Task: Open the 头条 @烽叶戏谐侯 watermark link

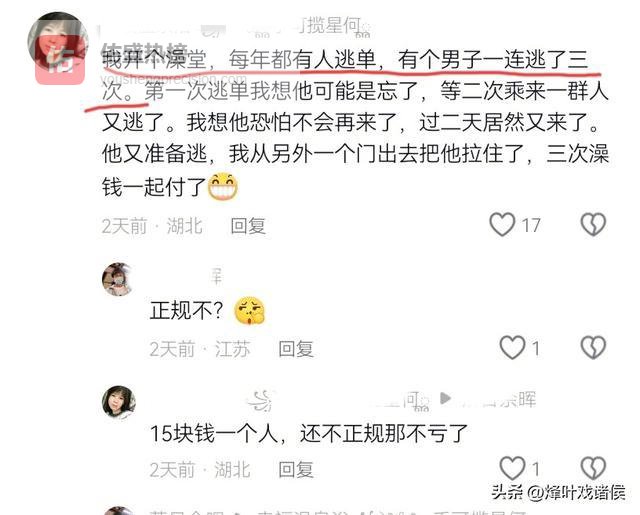Action: (558, 492)
